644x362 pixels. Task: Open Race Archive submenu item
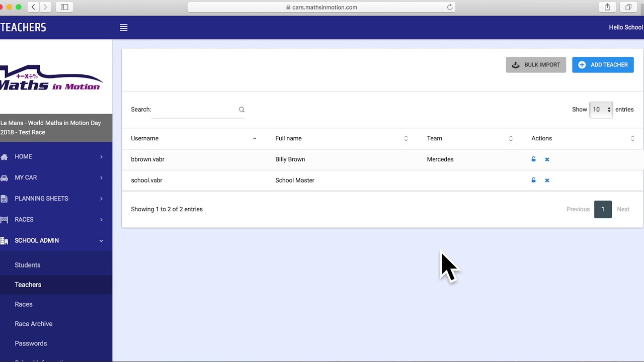pos(34,324)
